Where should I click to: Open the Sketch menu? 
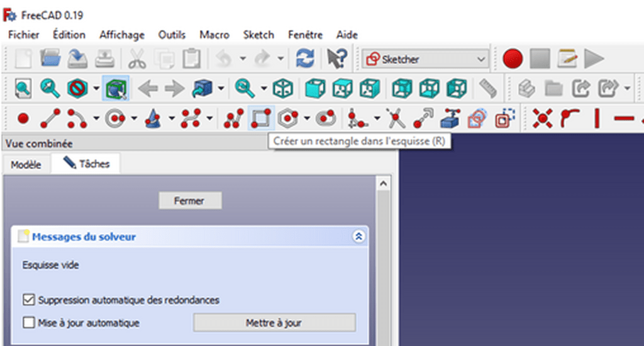tap(258, 35)
